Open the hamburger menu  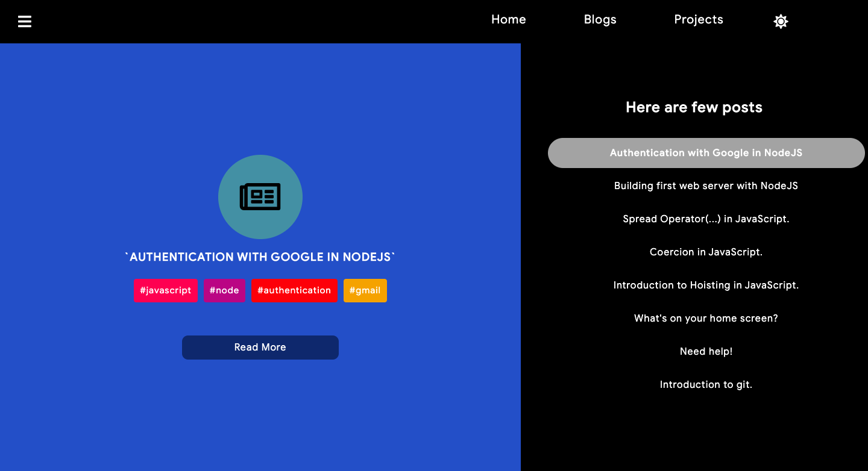[x=24, y=22]
